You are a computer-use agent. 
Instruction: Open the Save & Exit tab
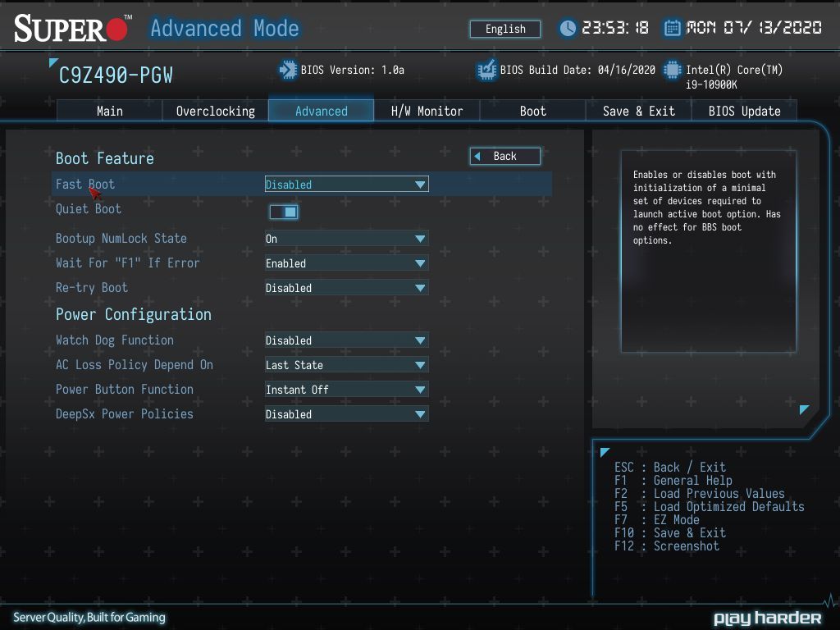(638, 111)
